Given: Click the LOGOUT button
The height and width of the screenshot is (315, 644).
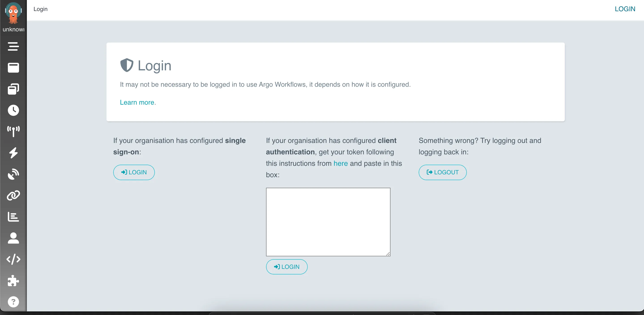Looking at the screenshot, I should [443, 172].
